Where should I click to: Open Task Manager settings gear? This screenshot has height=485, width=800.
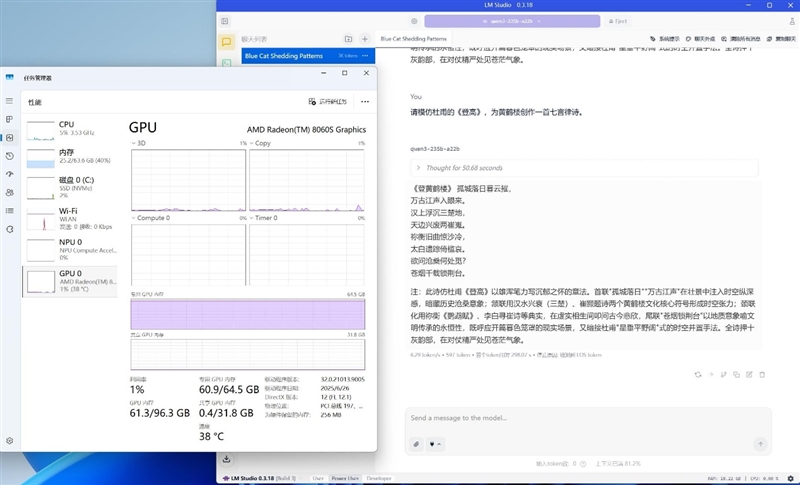[x=10, y=440]
